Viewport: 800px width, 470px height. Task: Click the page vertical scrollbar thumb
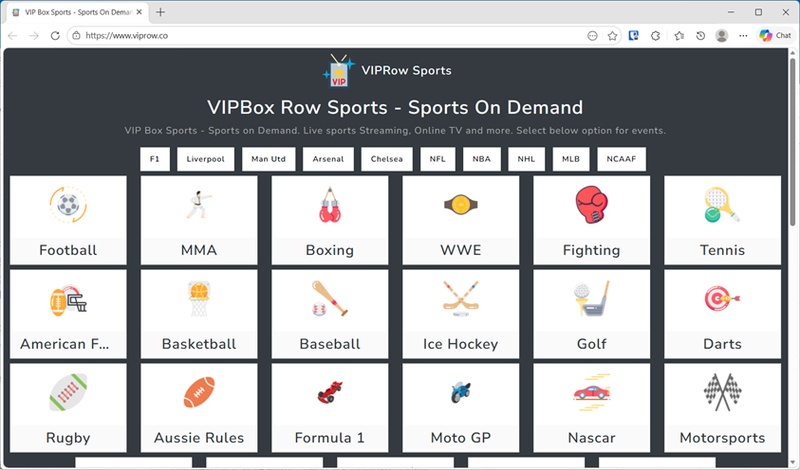tap(792, 142)
